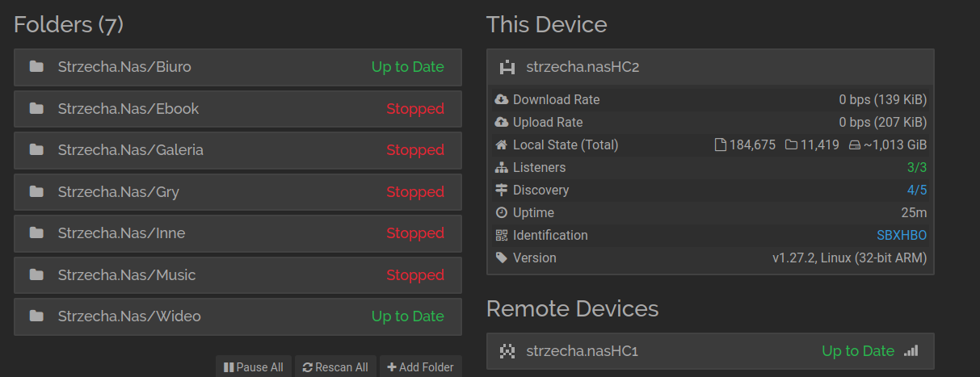The height and width of the screenshot is (377, 980).
Task: Expand the Strzecha.Nas/Wideo folder row
Action: [x=238, y=316]
